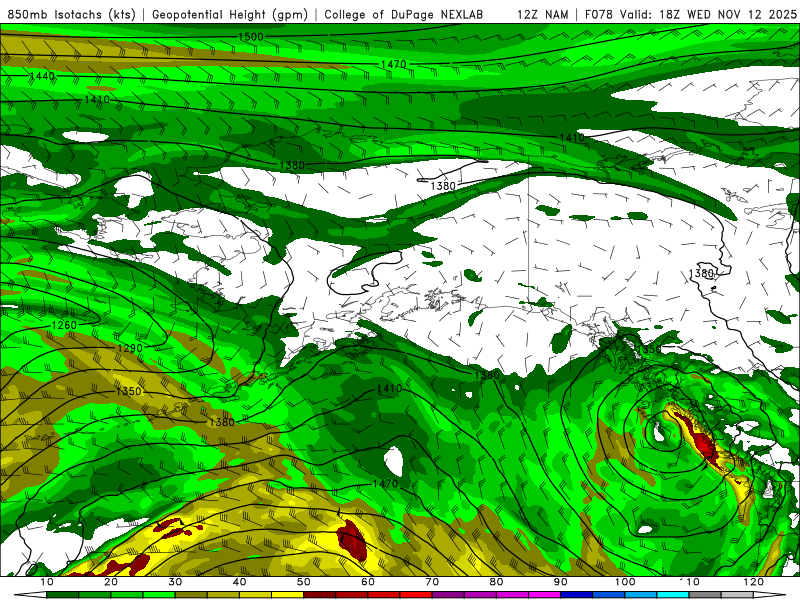Viewport: 800px width, 600px height.
Task: Click the 1500 height contour label
Action: (x=251, y=37)
